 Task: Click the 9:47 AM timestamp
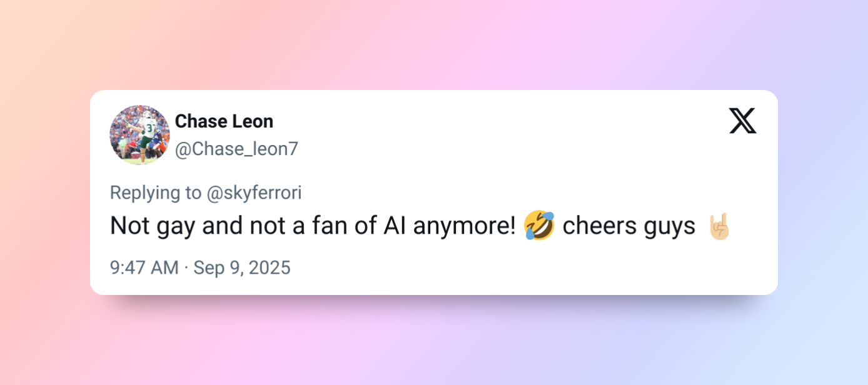(144, 268)
